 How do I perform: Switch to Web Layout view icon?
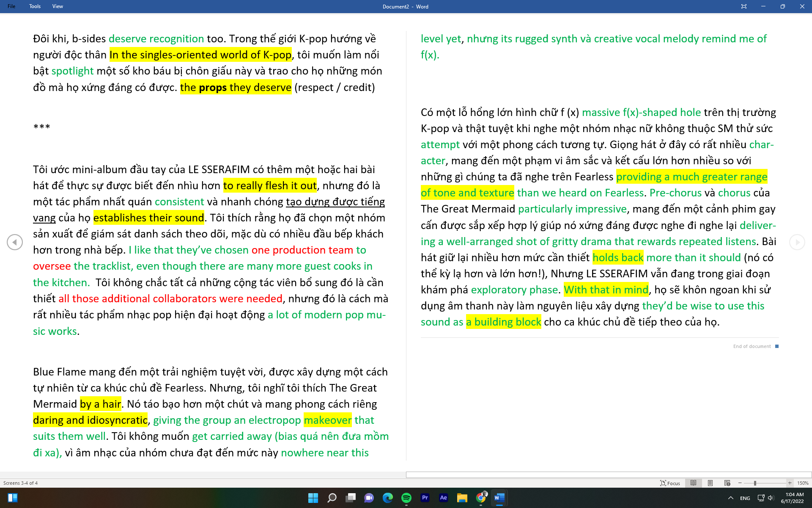(x=727, y=483)
